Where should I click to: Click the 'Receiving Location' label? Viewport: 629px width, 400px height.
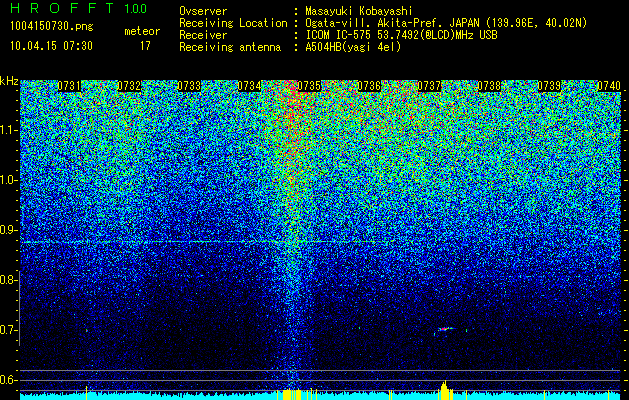pos(233,23)
